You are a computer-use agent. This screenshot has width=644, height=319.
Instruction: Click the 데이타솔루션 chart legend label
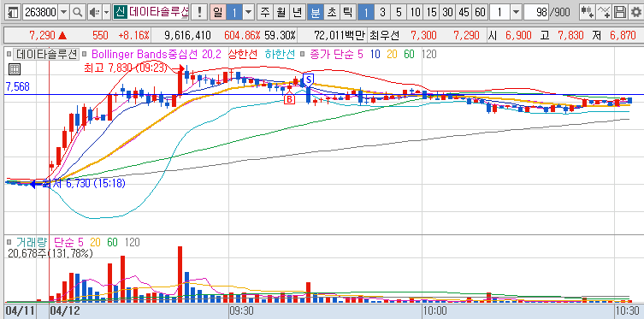45,54
